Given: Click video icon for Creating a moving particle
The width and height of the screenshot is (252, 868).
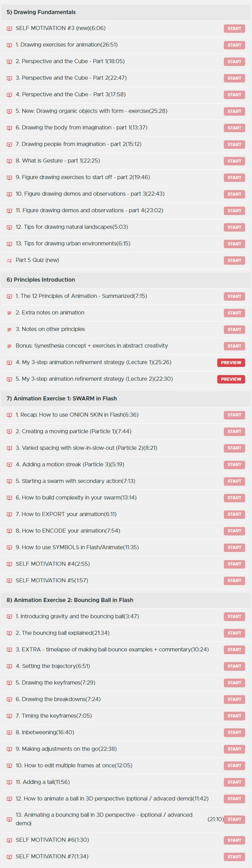Looking at the screenshot, I should tap(10, 432).
